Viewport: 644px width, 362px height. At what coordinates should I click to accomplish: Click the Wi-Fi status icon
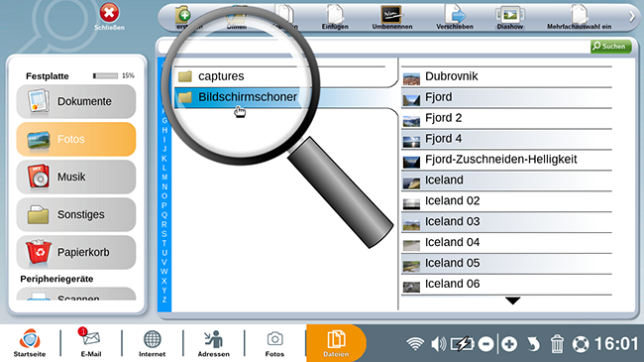(415, 343)
